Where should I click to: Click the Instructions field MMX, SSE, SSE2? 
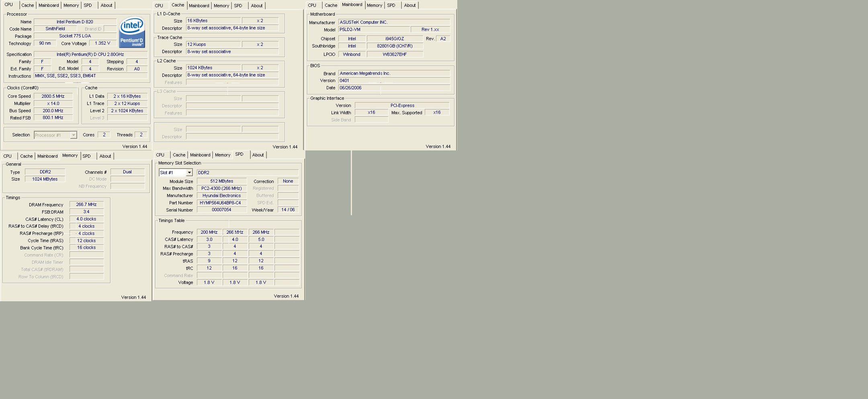pos(90,76)
